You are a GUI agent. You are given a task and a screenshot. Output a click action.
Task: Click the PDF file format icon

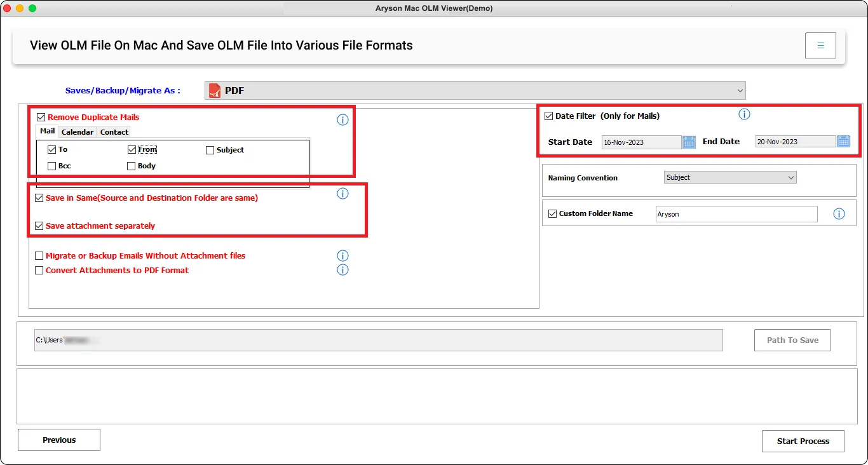[x=215, y=90]
